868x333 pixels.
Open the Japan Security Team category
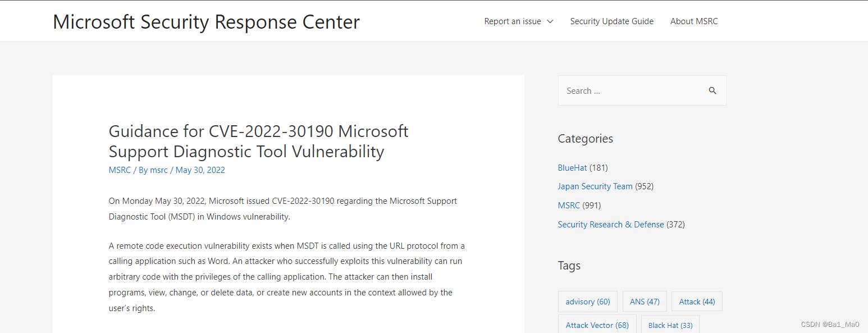[x=595, y=186]
